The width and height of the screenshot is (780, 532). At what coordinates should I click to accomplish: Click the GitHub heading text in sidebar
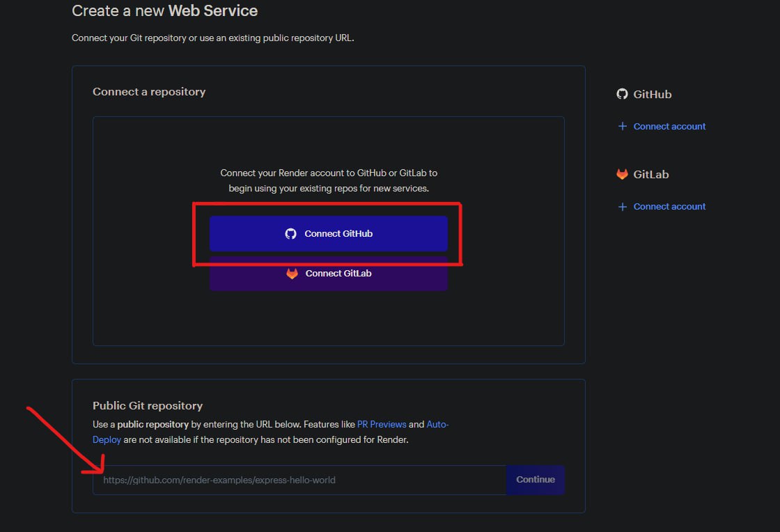[x=652, y=94]
